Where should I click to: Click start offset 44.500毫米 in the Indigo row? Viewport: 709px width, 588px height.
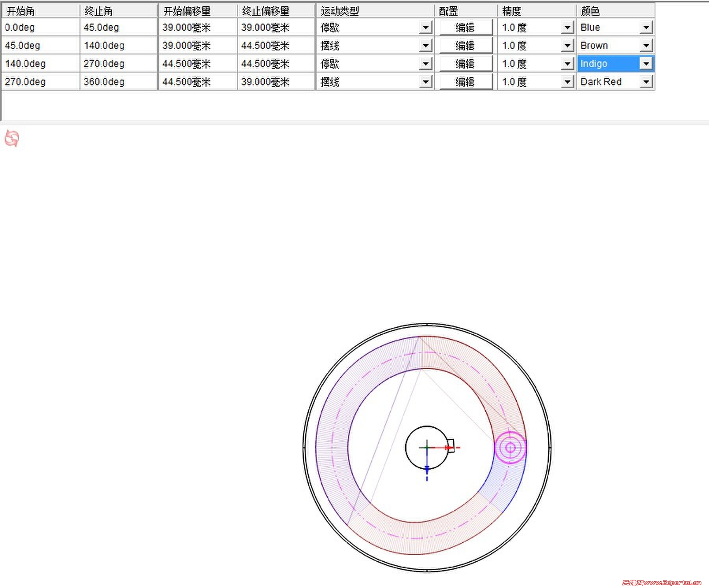point(198,64)
